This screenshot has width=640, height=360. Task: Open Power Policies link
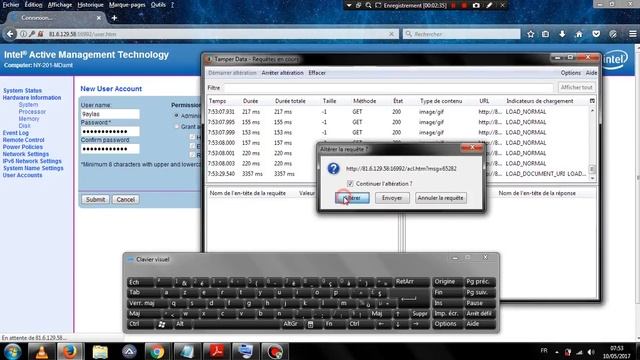click(22, 147)
